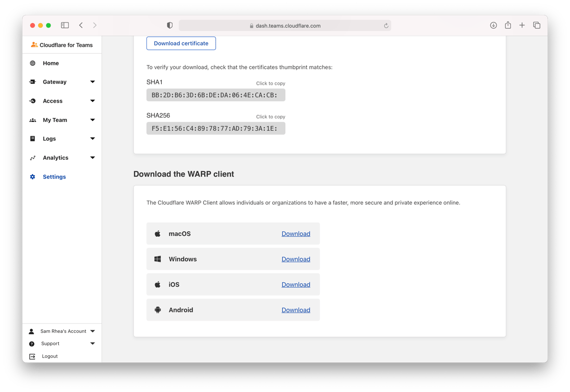Click the Logout exit icon
Viewport: 570px width, 392px height.
tap(32, 356)
